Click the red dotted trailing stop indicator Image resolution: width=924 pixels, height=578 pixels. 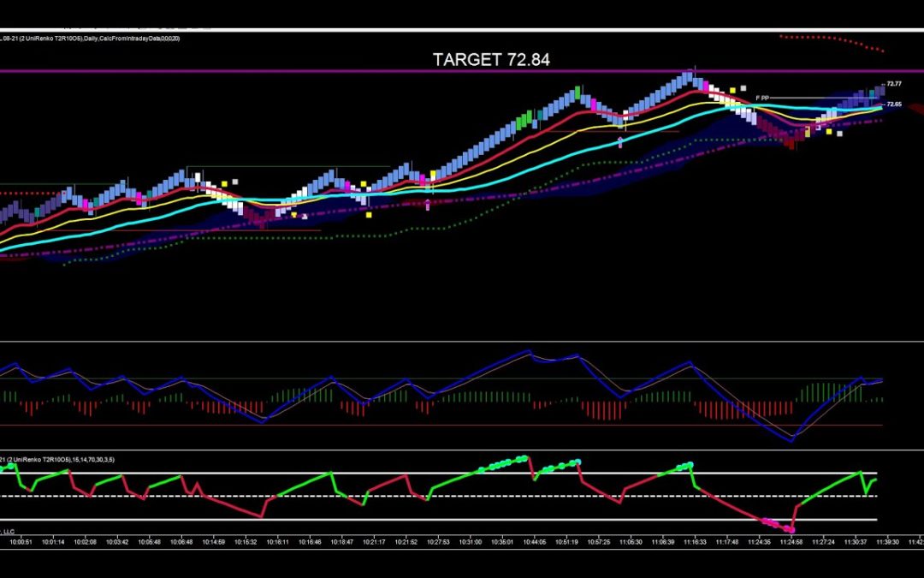pos(821,37)
